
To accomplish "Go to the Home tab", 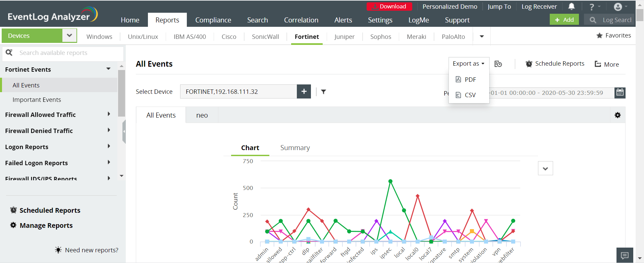I will tap(130, 20).
